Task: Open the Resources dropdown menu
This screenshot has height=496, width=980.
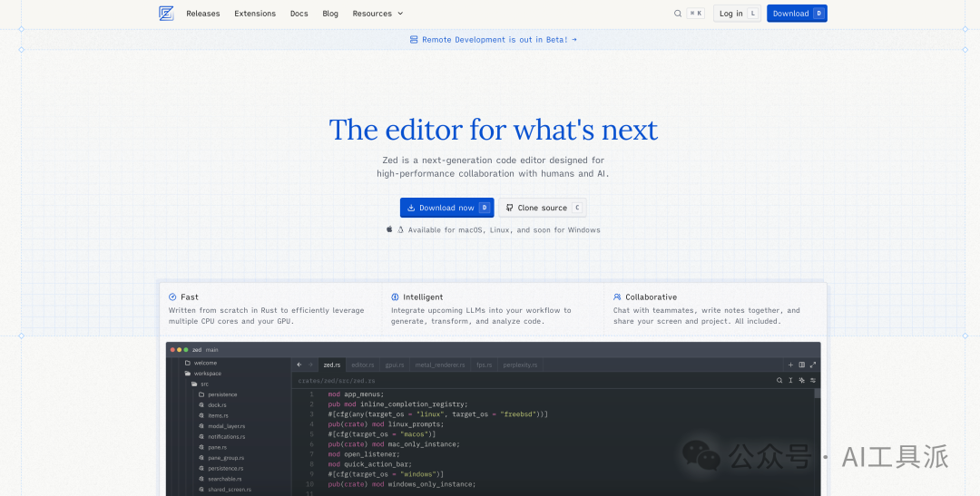Action: 377,13
